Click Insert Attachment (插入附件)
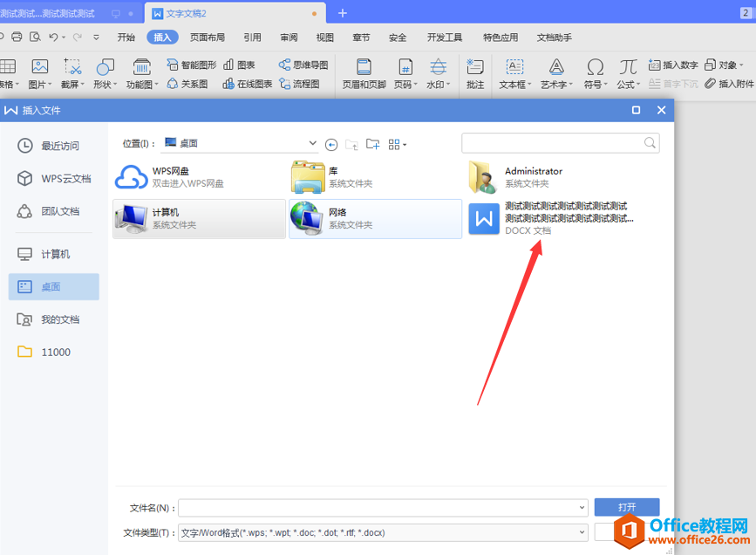Image resolution: width=756 pixels, height=555 pixels. 729,84
